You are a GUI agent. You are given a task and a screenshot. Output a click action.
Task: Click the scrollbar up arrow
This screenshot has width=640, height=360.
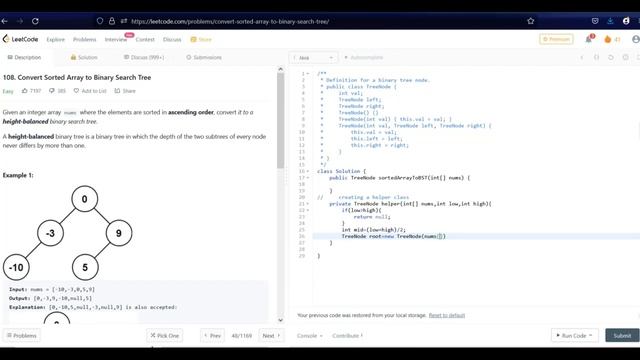click(x=280, y=69)
